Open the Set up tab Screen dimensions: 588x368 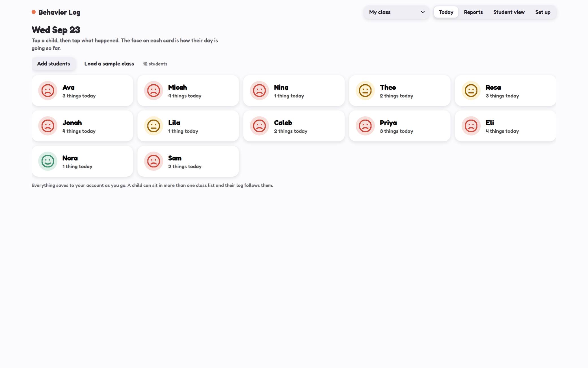[x=543, y=12]
